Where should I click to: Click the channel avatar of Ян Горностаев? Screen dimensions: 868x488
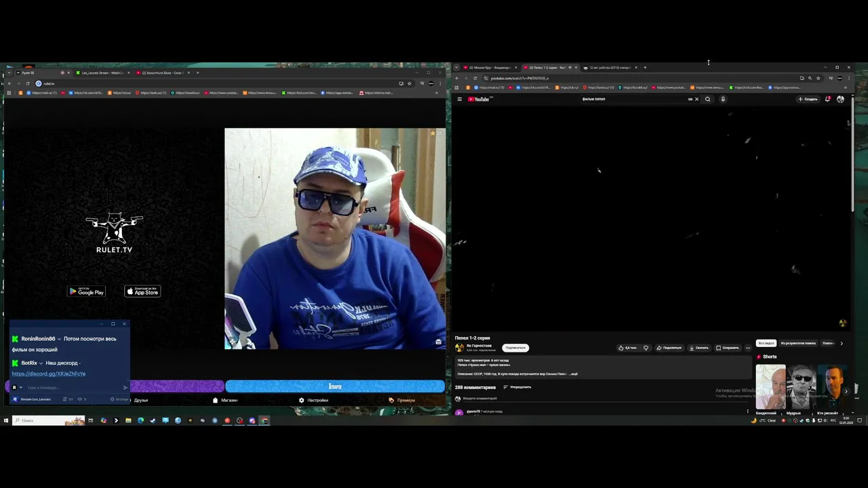click(459, 348)
